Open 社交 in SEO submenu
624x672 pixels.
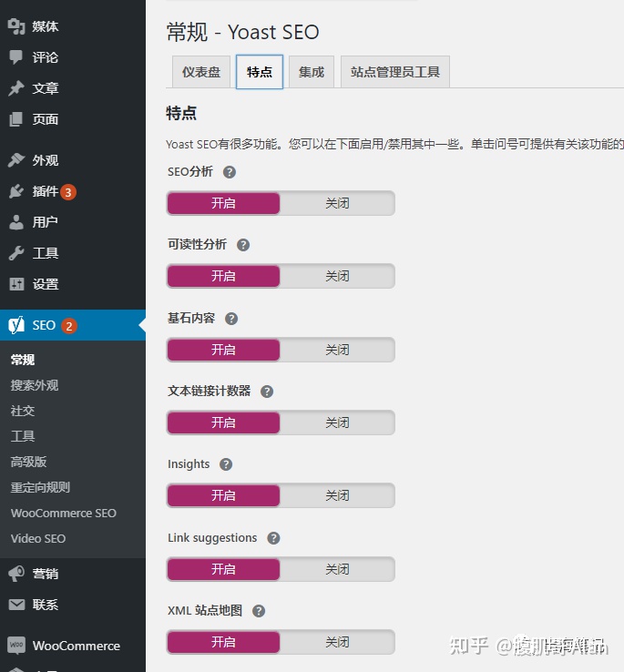[x=23, y=411]
